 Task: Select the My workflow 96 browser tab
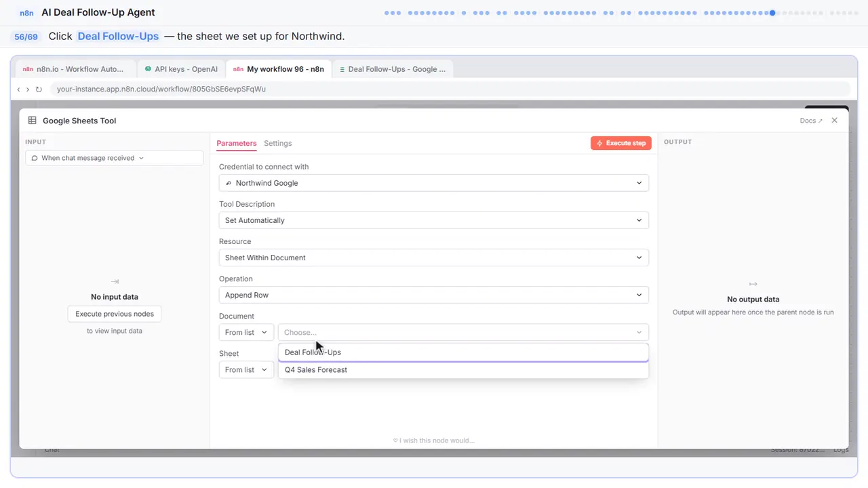pyautogui.click(x=279, y=69)
